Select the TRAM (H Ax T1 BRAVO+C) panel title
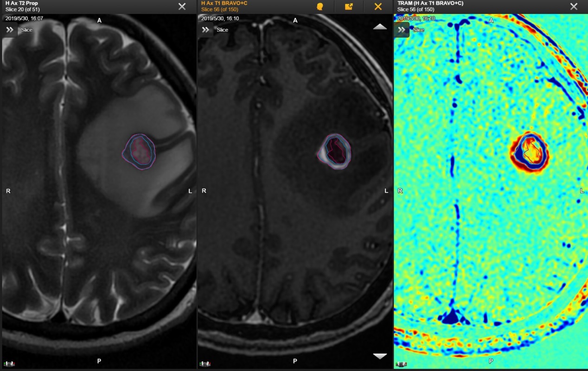588x371 pixels. pyautogui.click(x=430, y=3)
